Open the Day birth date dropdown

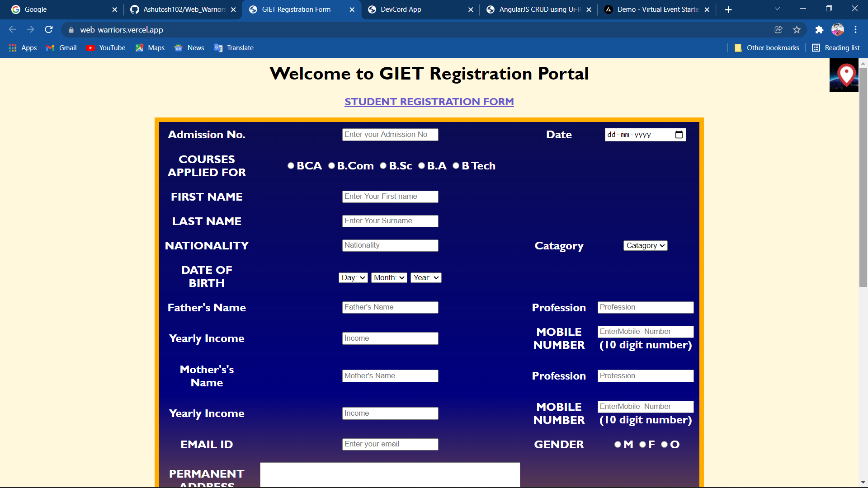coord(353,278)
